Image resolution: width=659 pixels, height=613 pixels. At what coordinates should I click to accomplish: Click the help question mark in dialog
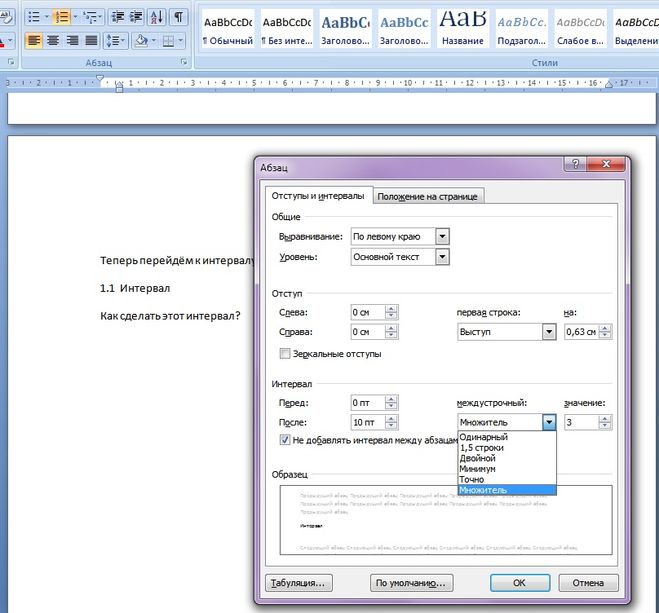coord(578,164)
